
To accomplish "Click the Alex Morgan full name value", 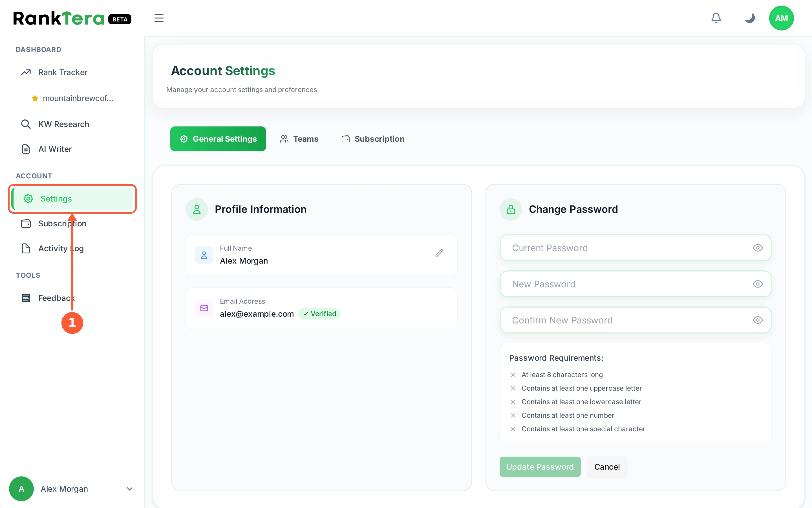I will (244, 261).
